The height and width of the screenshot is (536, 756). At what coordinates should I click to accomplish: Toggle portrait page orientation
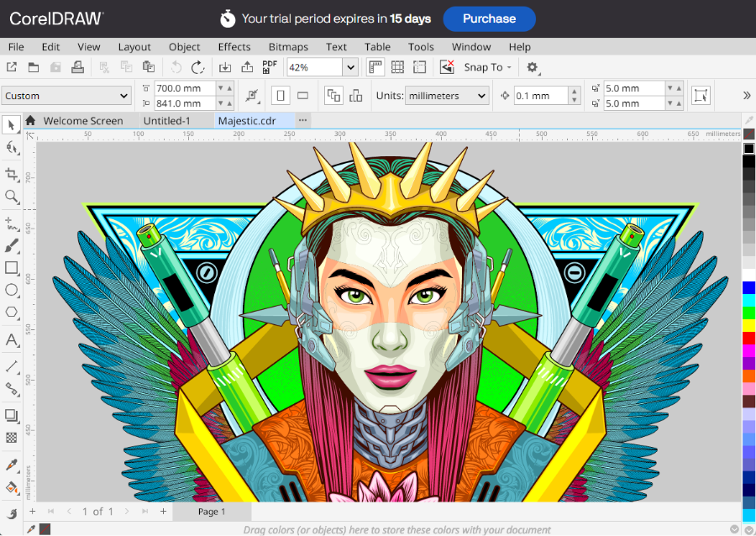(279, 95)
